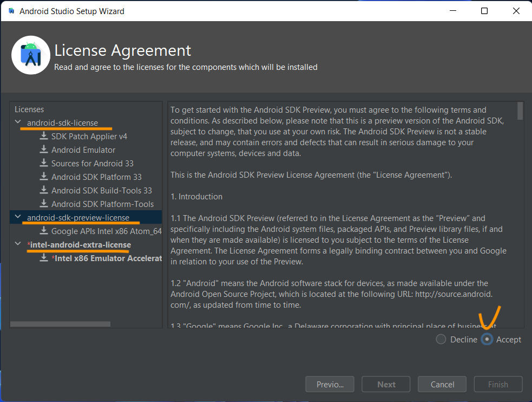Select Android SDK Build-Tools 33 entry
This screenshot has height=402, width=532.
coord(102,191)
